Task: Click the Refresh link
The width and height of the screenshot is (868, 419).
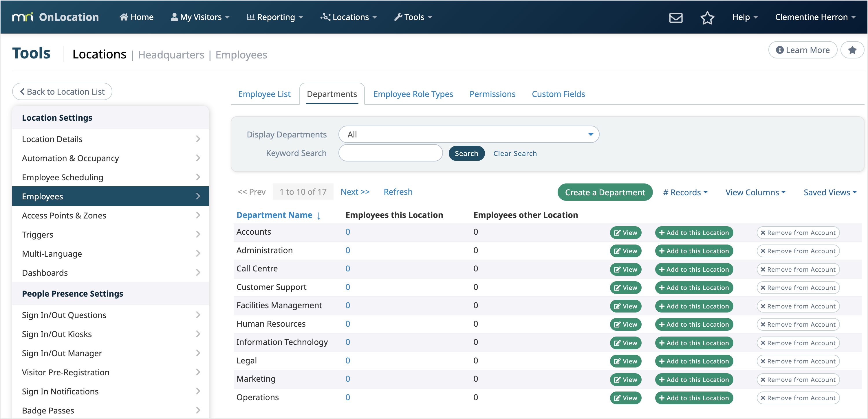Action: click(x=398, y=192)
